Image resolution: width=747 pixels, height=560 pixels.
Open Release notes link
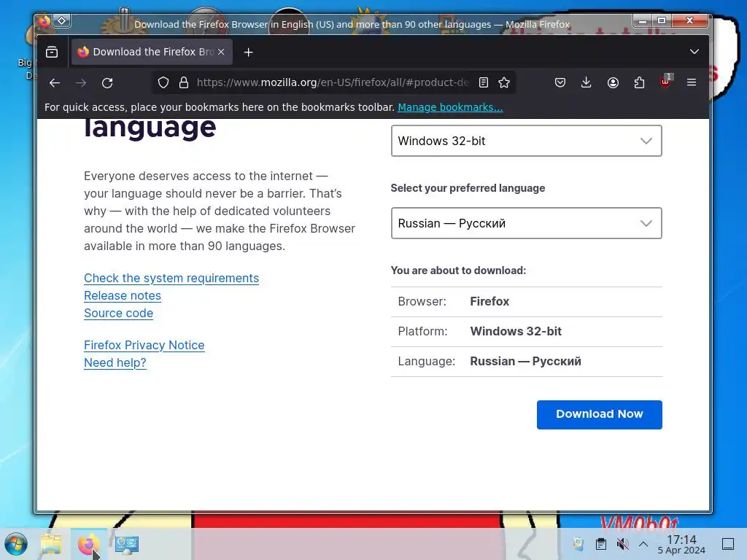(x=123, y=296)
